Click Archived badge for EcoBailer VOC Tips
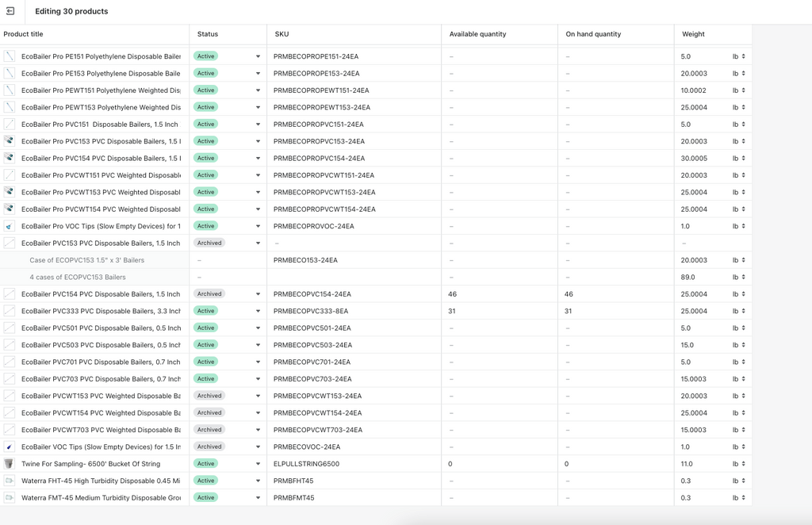The image size is (812, 525). [x=209, y=446]
